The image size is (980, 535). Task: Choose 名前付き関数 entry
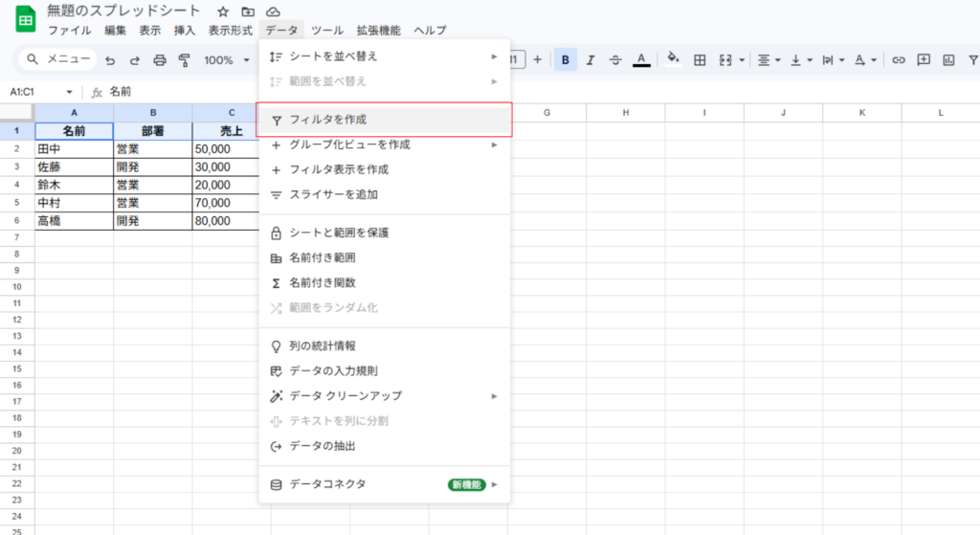(385, 282)
